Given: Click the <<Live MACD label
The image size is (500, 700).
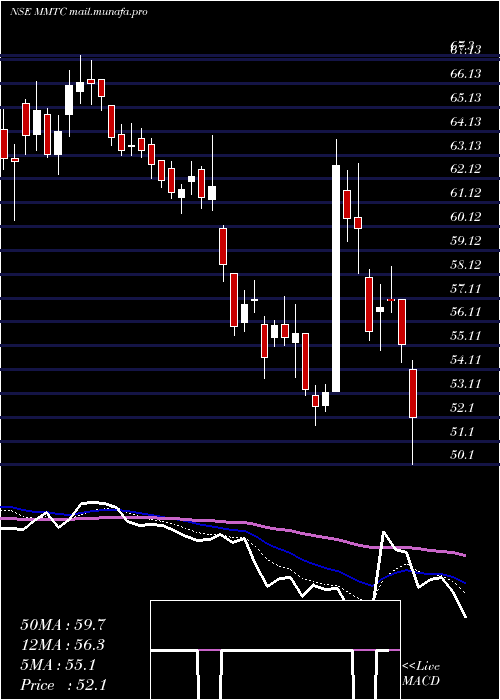Looking at the screenshot, I should 421,674.
